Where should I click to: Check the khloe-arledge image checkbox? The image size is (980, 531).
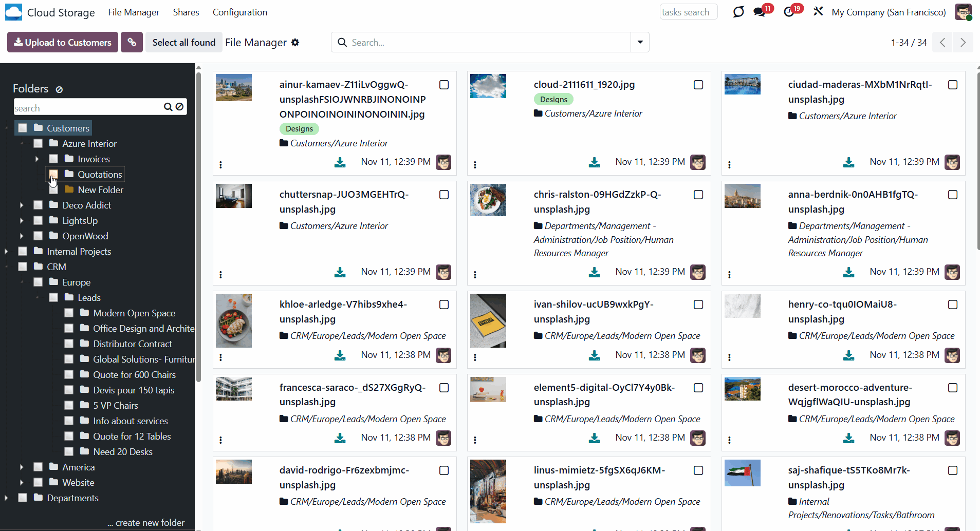click(x=444, y=305)
